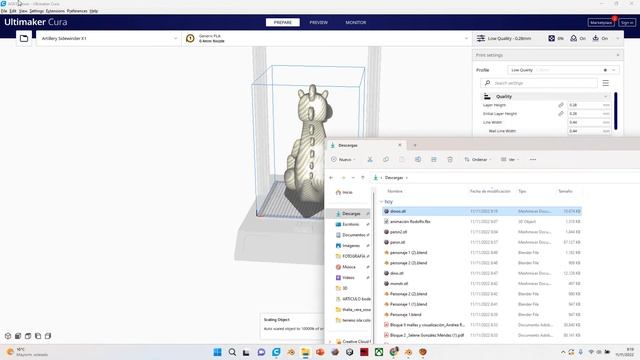Open the Extensions menu in Cura

point(55,11)
